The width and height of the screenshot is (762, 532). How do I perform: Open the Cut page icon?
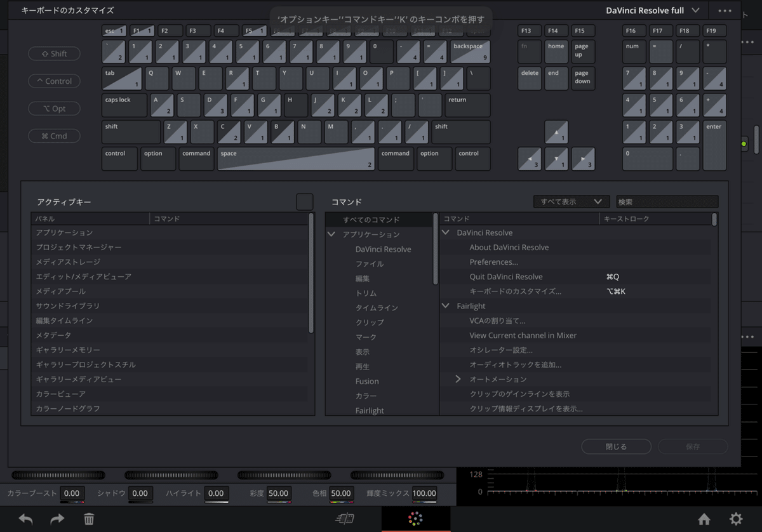click(344, 519)
